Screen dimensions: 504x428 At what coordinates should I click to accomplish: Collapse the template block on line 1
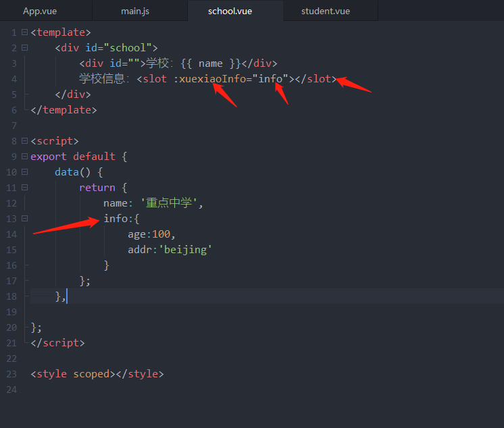click(x=24, y=32)
